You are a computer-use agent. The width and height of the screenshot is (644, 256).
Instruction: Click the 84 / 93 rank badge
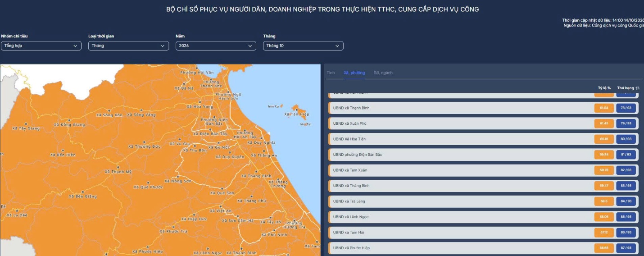(x=626, y=201)
